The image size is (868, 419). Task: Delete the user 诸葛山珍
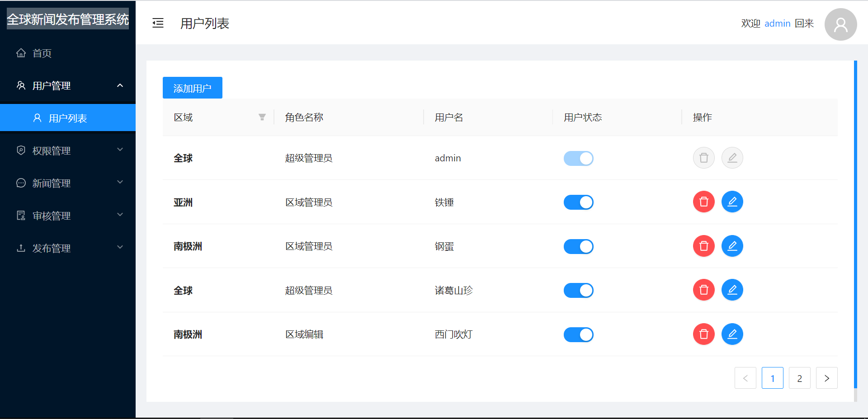(703, 290)
